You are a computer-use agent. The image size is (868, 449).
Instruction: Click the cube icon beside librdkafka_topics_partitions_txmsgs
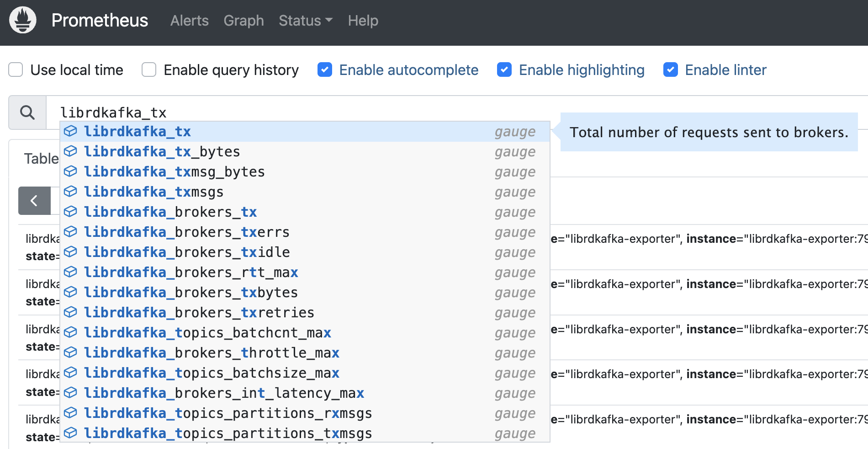(70, 433)
